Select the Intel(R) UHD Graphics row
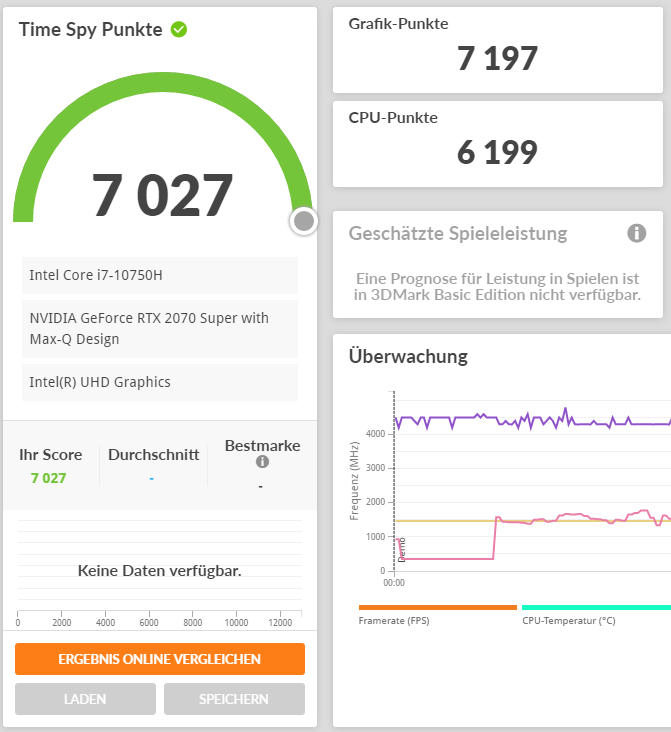Viewport: 671px width, 732px height. pos(160,382)
